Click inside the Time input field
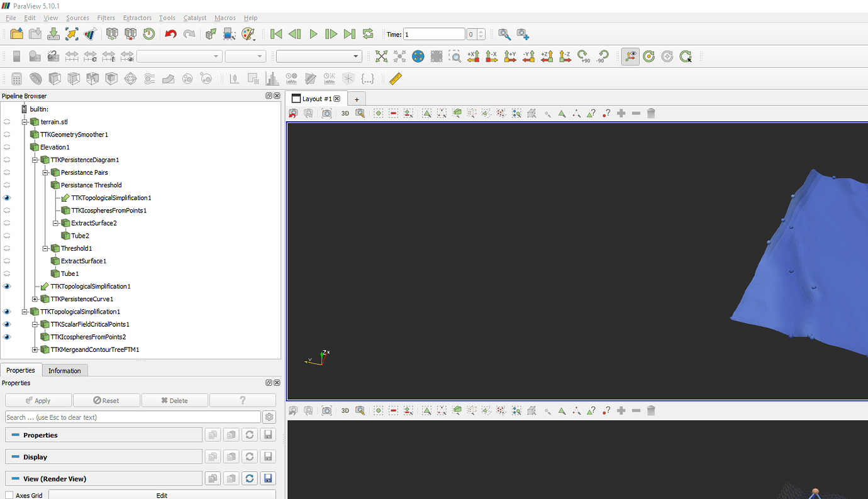868x499 pixels. 434,34
